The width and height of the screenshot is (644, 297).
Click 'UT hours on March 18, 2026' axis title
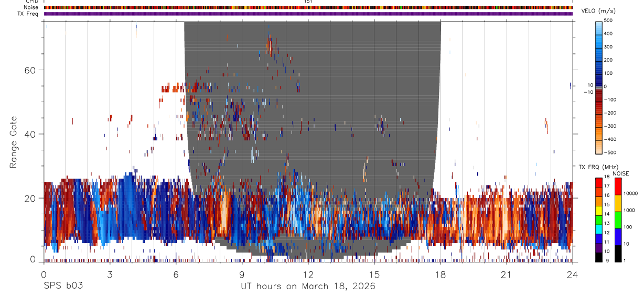click(308, 286)
